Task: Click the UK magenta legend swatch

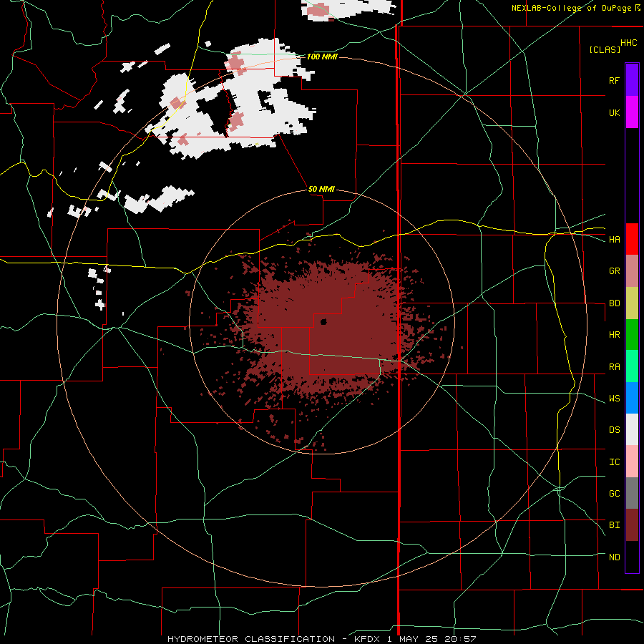Action: (x=632, y=112)
